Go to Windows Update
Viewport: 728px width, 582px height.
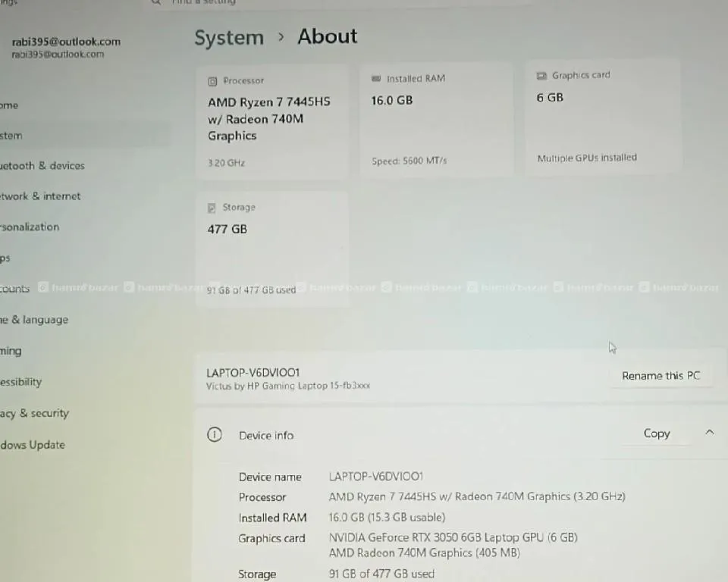[x=33, y=446]
